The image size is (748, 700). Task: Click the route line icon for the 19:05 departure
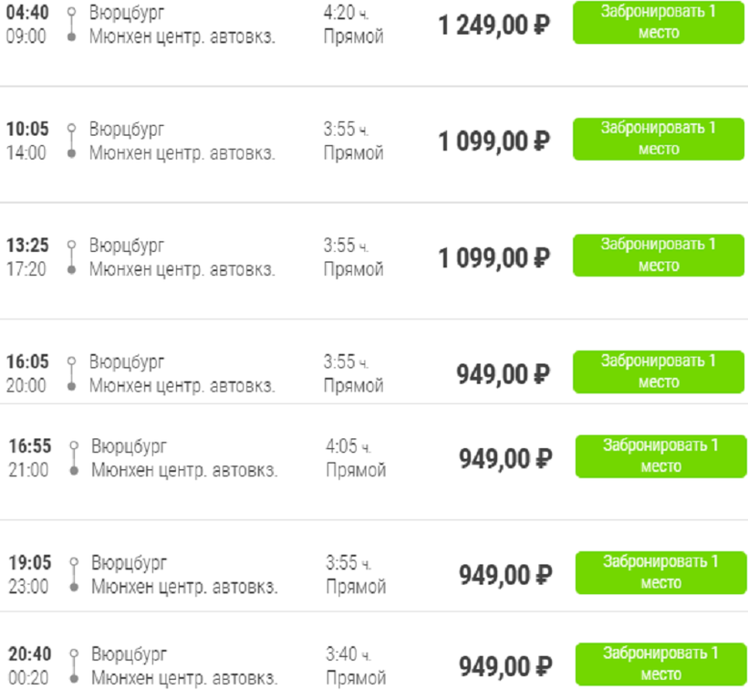74,574
